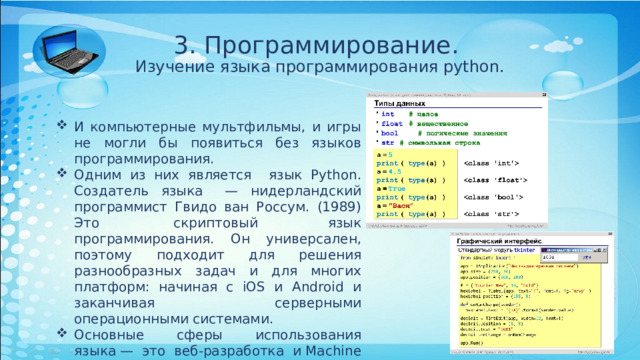The width and height of the screenshot is (640, 360).
Task: Click the 'Графический интерфейс' heading
Action: point(499,241)
